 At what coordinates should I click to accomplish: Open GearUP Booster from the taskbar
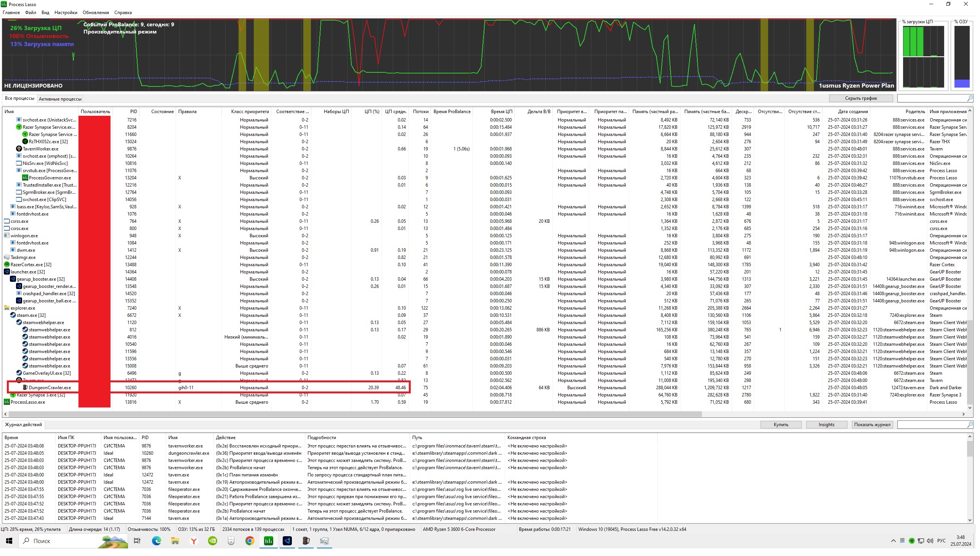tap(287, 541)
